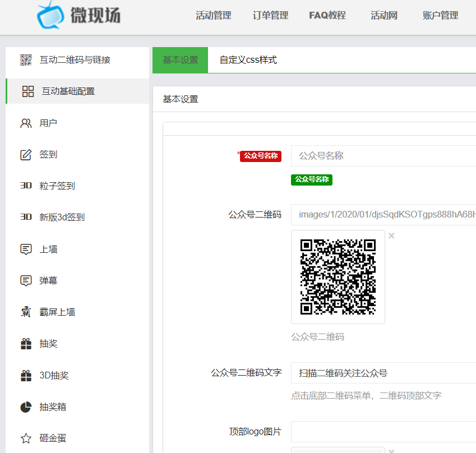This screenshot has height=453, width=476.
Task: Go to 3D抽奖 in the sidebar
Action: click(77, 376)
